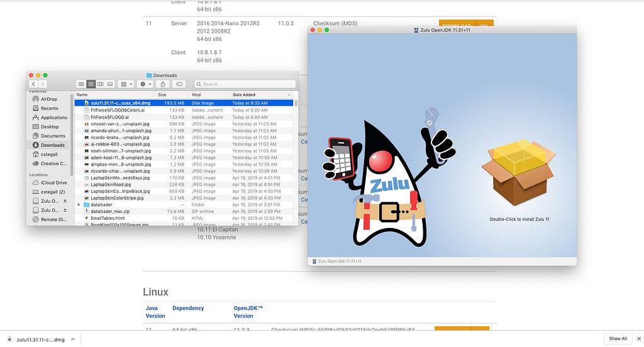Eject the first Zulu OpenJDK volume

coord(65,201)
